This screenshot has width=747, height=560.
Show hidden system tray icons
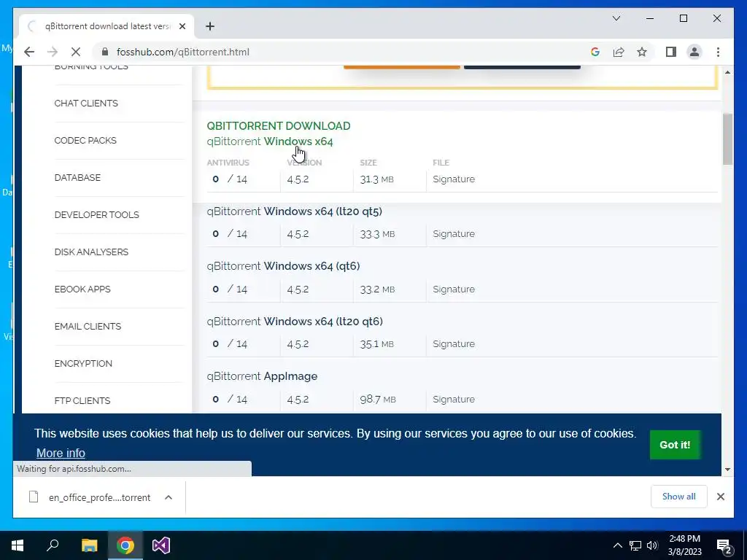point(617,545)
